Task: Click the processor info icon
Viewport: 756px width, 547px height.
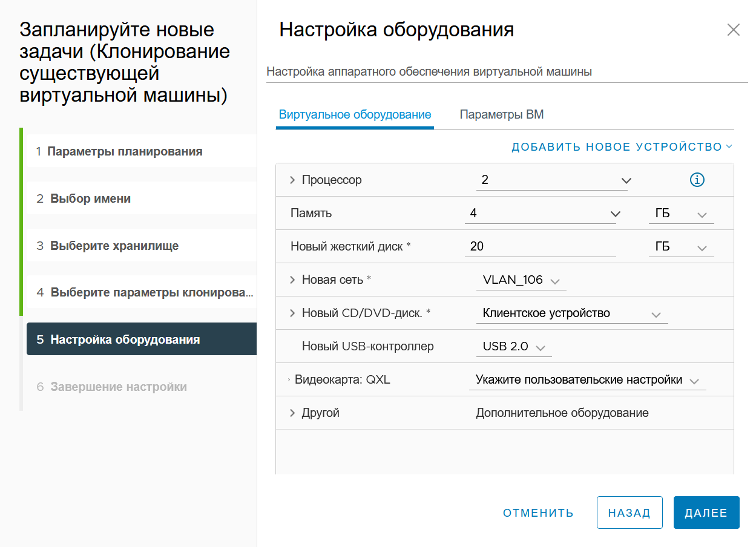Action: pyautogui.click(x=697, y=180)
